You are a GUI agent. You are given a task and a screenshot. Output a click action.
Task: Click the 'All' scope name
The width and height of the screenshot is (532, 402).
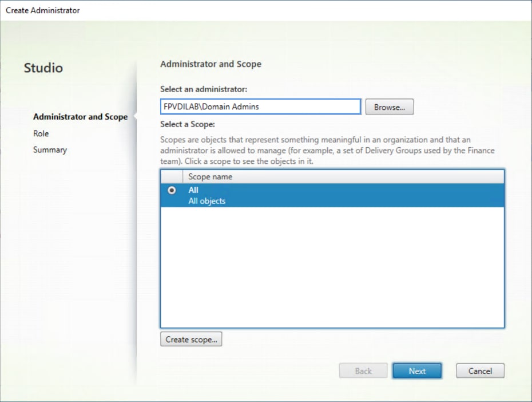pos(193,190)
